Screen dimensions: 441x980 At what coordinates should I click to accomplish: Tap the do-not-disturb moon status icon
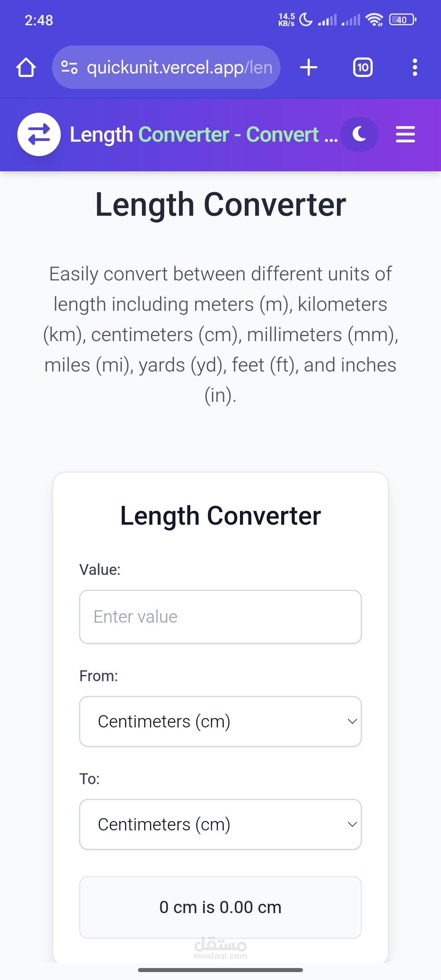(305, 20)
